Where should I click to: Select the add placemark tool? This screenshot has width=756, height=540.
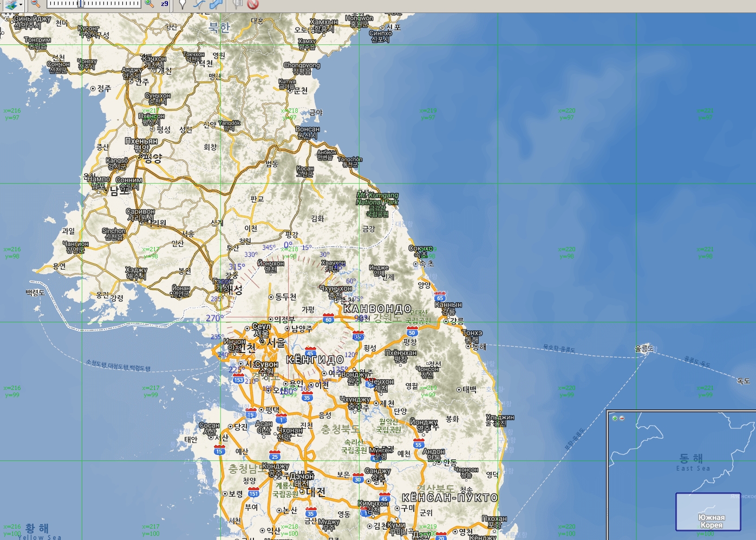(x=183, y=4)
